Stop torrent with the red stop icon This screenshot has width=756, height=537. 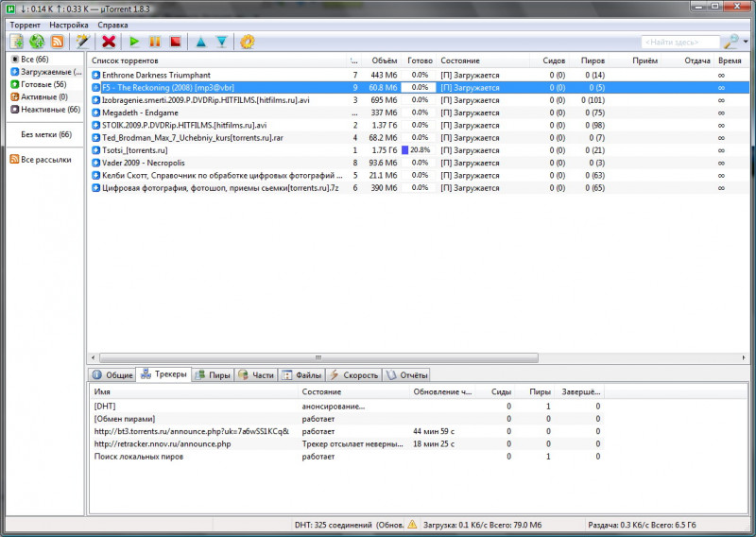point(175,42)
